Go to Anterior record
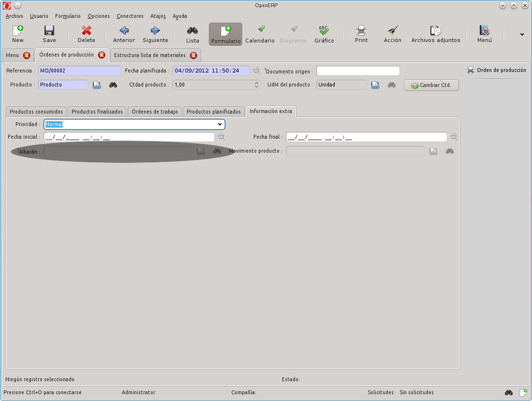The height and width of the screenshot is (401, 532). pyautogui.click(x=124, y=34)
